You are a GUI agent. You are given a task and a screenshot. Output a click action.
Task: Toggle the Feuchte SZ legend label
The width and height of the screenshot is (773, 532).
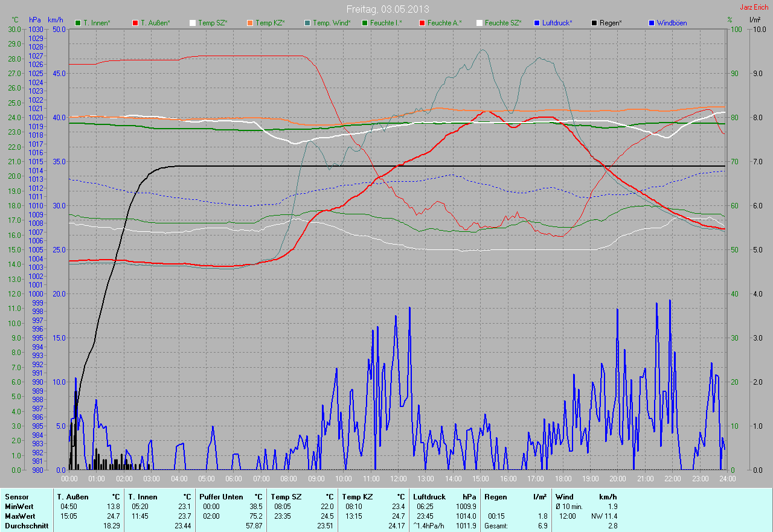tap(502, 23)
